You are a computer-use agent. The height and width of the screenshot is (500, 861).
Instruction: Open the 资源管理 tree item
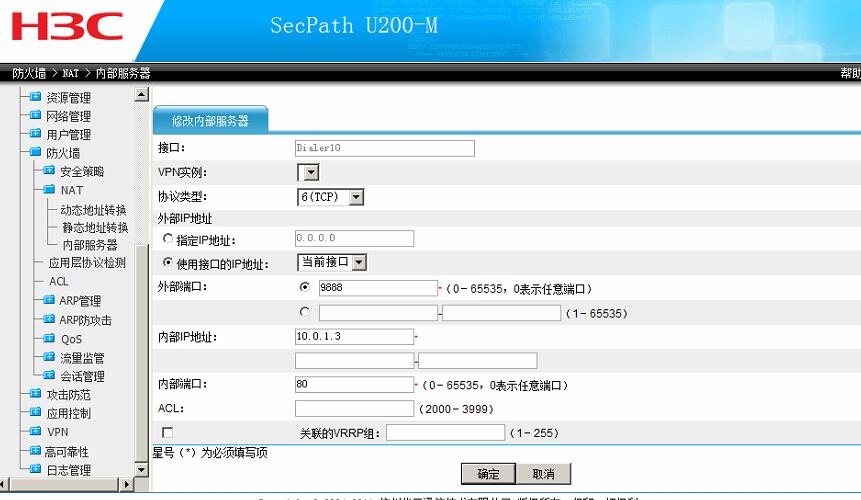coord(69,98)
